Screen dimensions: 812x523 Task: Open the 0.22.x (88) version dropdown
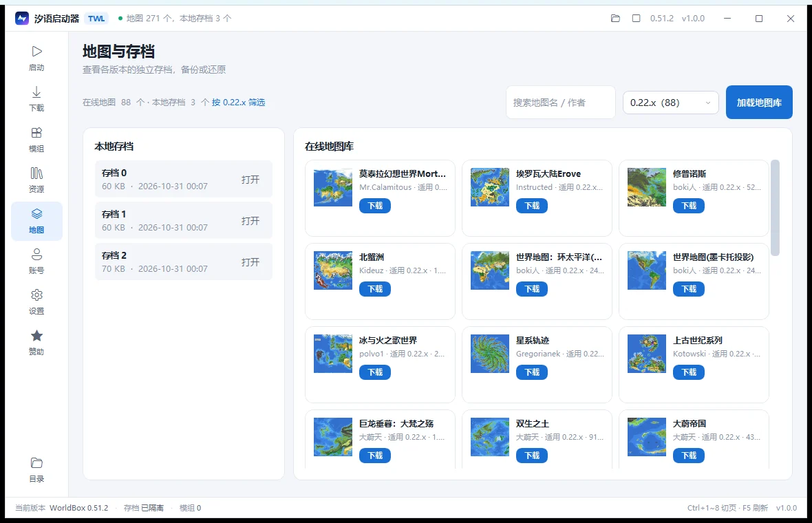[671, 103]
